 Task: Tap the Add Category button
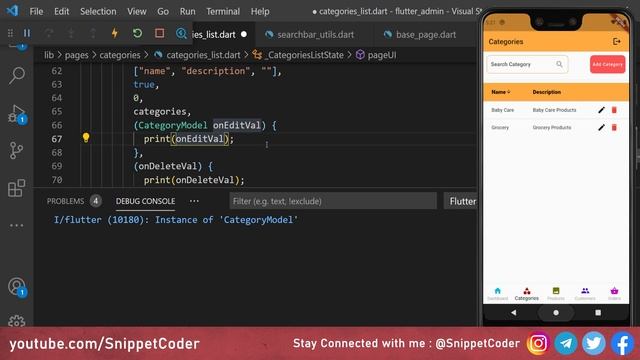click(x=607, y=64)
